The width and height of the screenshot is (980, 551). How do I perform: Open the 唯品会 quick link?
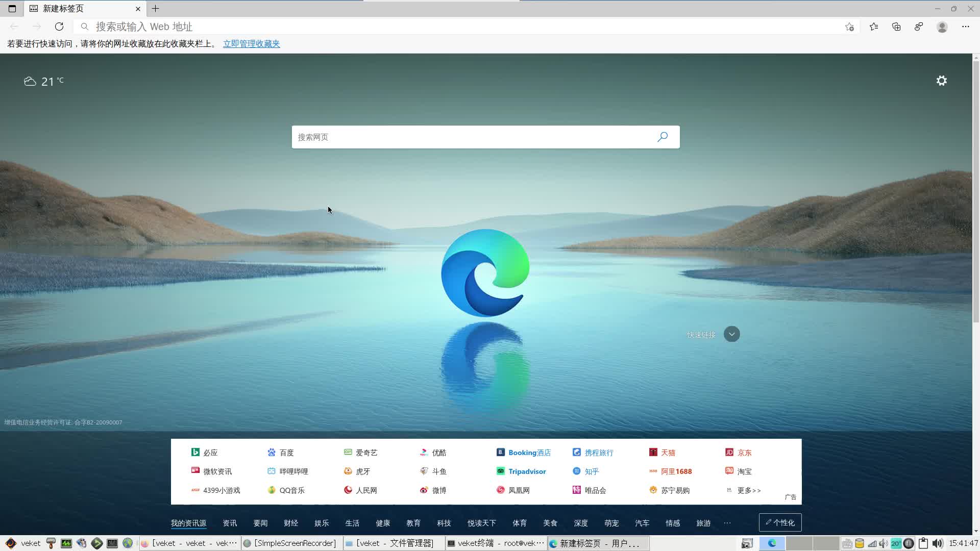[x=590, y=490]
